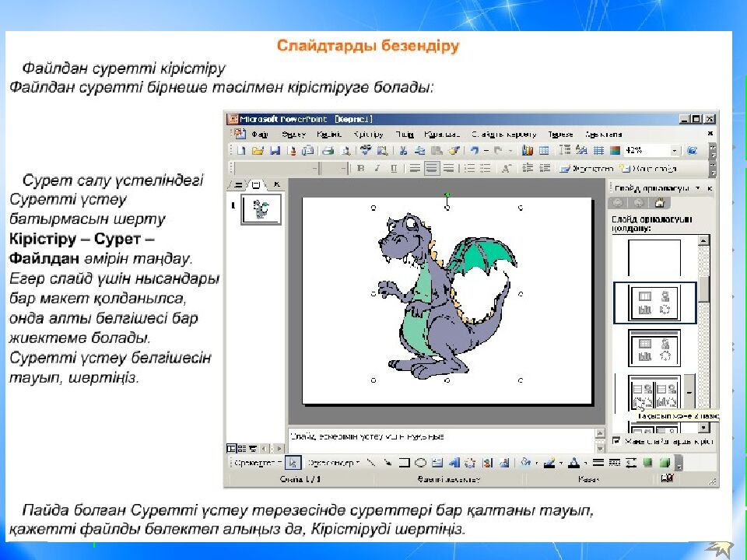
Task: Select the Rectangle shape drawing tool
Action: (x=404, y=463)
